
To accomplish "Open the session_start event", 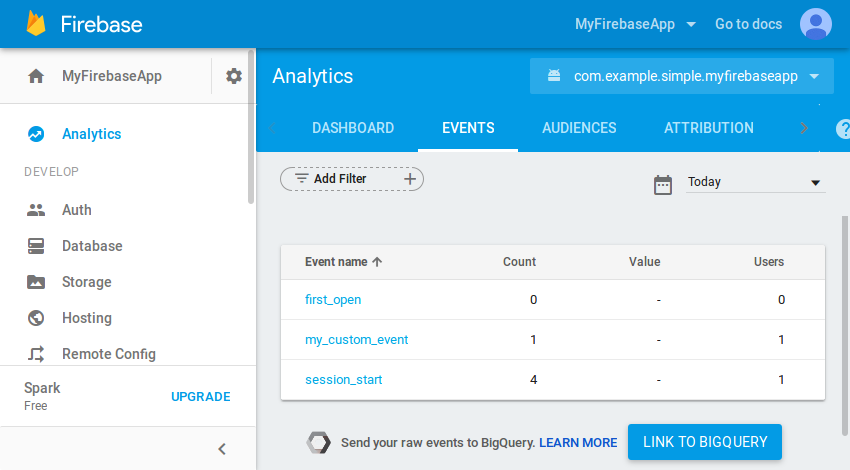I will pyautogui.click(x=343, y=379).
